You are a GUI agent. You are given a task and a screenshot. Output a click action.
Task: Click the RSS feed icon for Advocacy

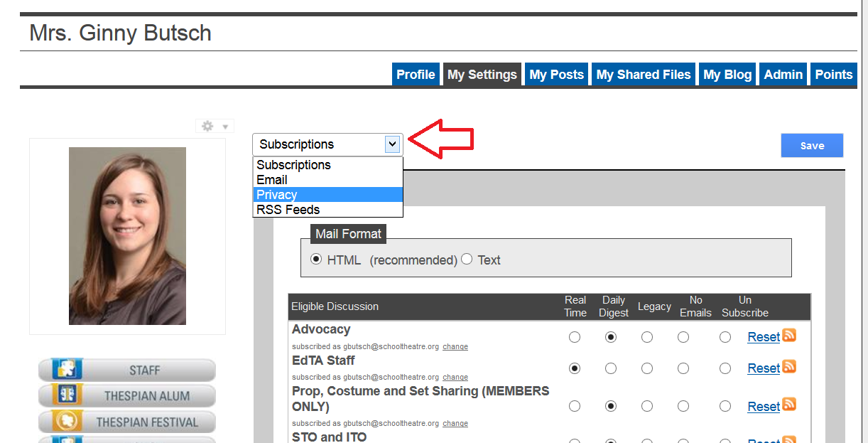coord(789,336)
